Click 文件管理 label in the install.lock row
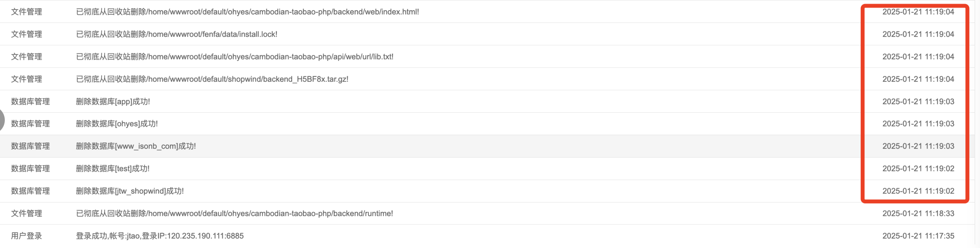980x248 pixels. pyautogui.click(x=26, y=34)
